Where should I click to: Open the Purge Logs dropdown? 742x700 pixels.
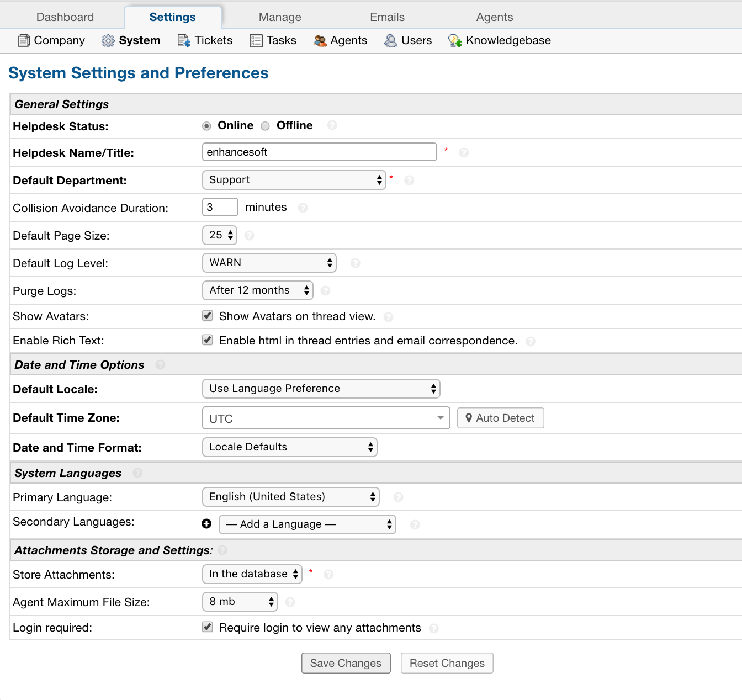click(x=258, y=290)
